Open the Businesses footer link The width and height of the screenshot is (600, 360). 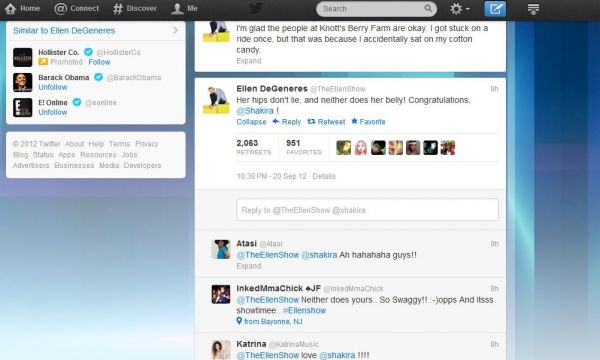click(74, 165)
